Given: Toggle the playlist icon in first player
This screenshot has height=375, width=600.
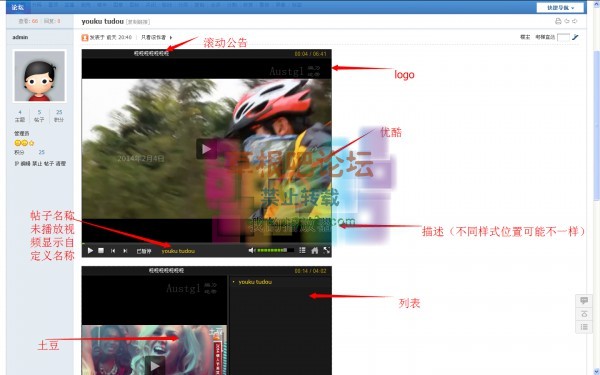Looking at the screenshot, I should pos(302,250).
